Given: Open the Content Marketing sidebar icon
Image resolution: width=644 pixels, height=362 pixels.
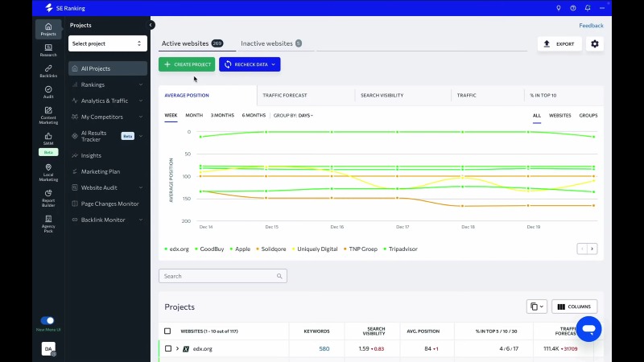Looking at the screenshot, I should point(48,115).
